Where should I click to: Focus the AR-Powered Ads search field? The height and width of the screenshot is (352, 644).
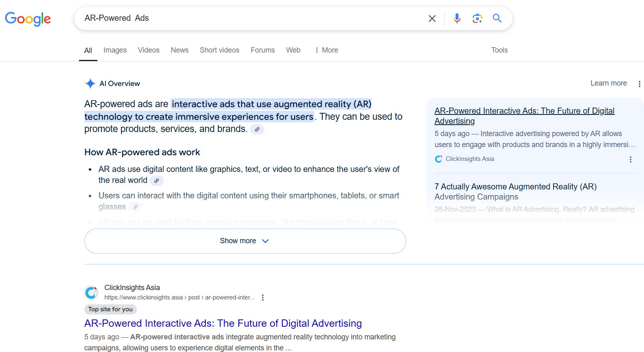(x=253, y=18)
